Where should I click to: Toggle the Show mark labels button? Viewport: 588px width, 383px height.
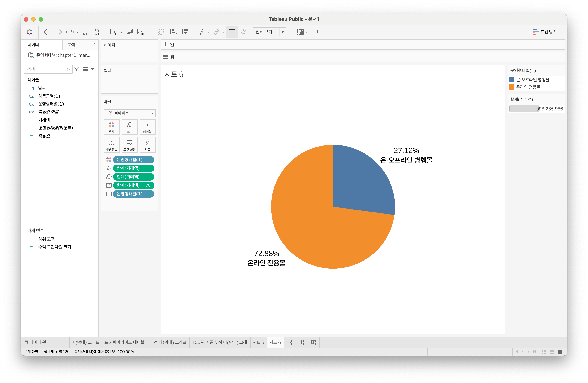[x=232, y=32]
